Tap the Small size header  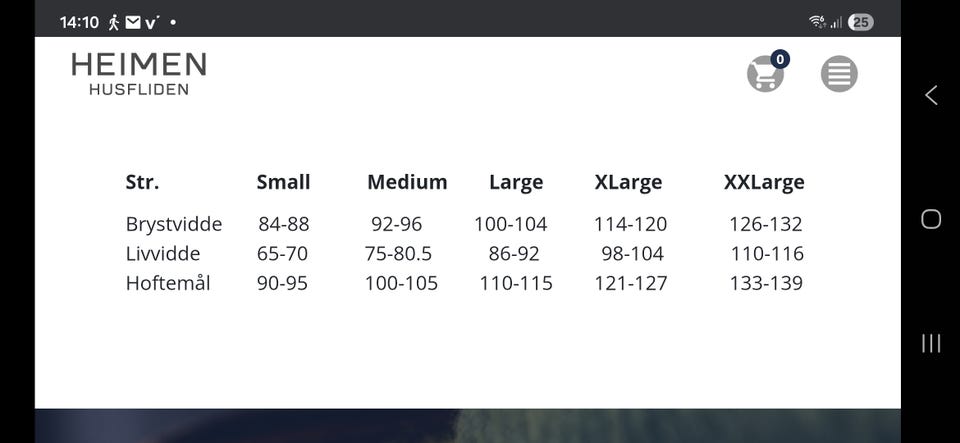[283, 182]
